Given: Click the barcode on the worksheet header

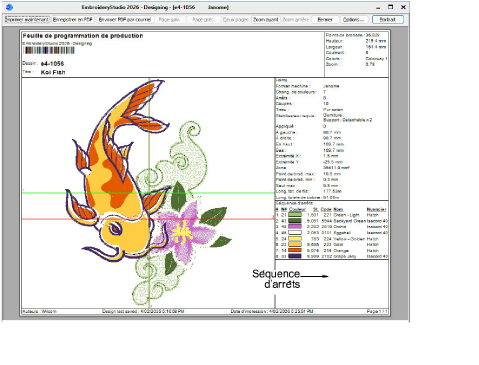Looking at the screenshot, I should click(49, 50).
